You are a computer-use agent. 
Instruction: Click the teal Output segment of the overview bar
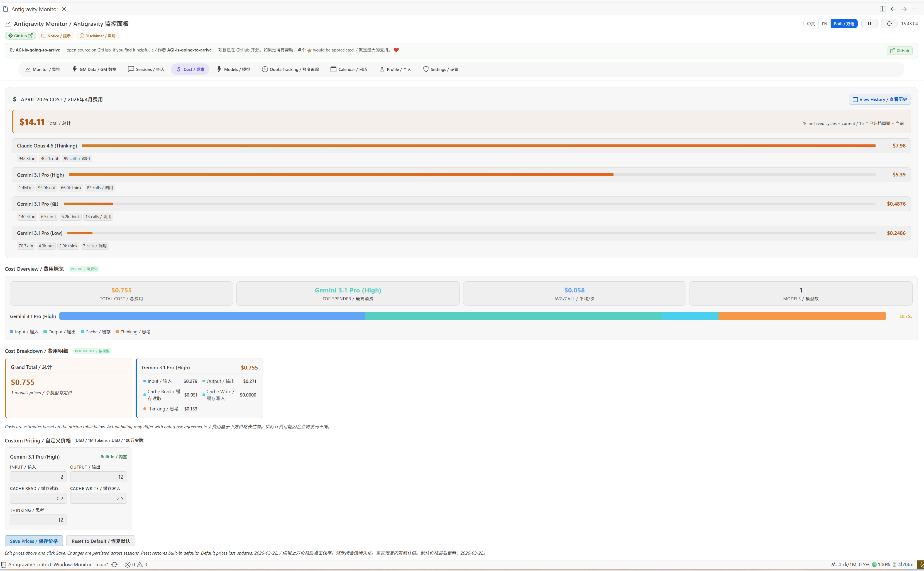coord(513,316)
